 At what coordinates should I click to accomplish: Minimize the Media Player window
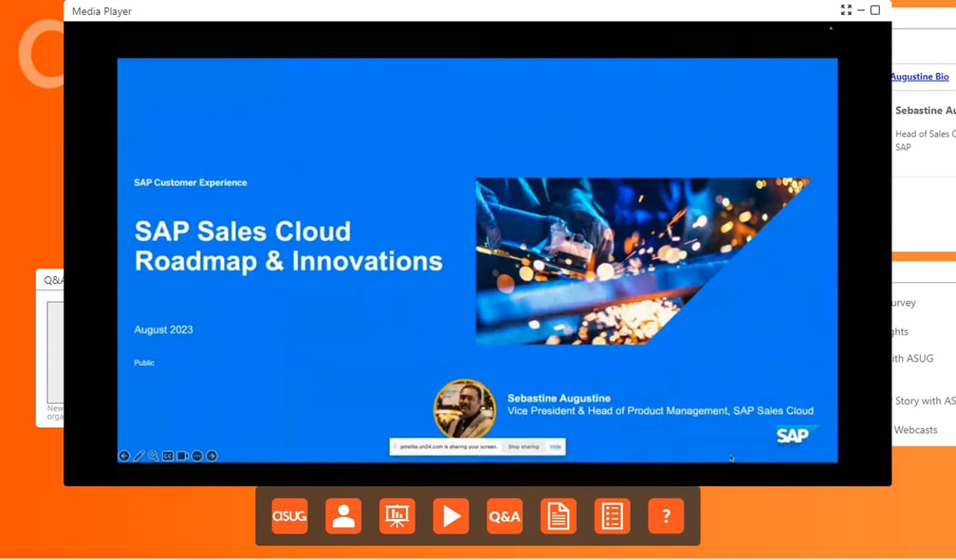[x=861, y=10]
